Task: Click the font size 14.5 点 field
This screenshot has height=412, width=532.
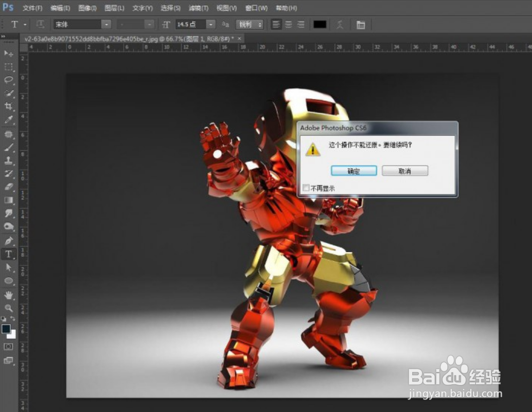Action: pos(190,24)
